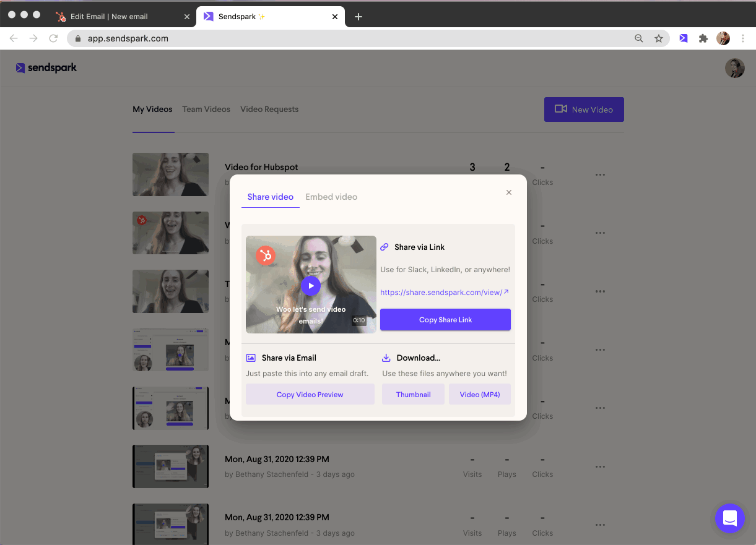Close the Edit Email browser tab
Image resolution: width=756 pixels, height=545 pixels.
pyautogui.click(x=187, y=17)
